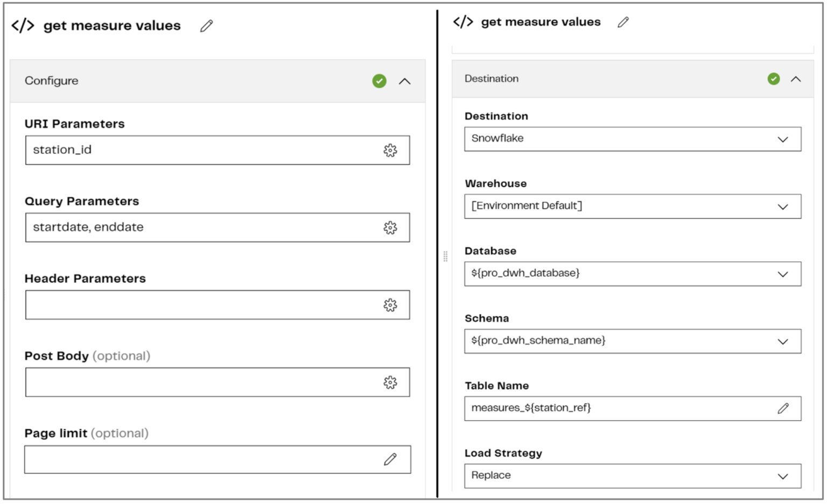
Task: Click the code icon beside get measure values
Action: tap(24, 25)
